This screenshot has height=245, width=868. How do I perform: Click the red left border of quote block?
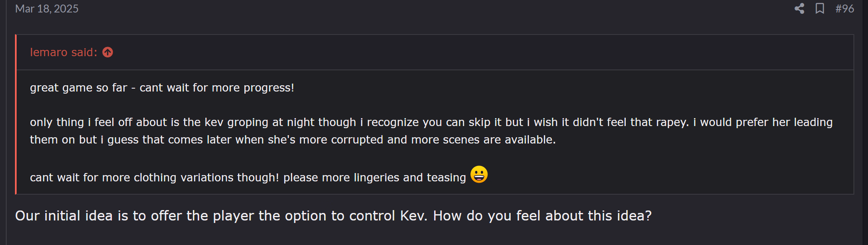(16, 114)
